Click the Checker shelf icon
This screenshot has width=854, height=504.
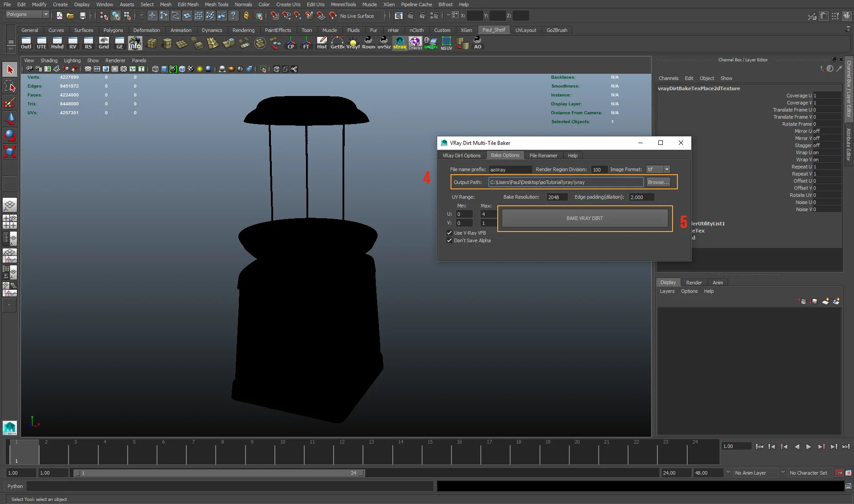pos(415,43)
